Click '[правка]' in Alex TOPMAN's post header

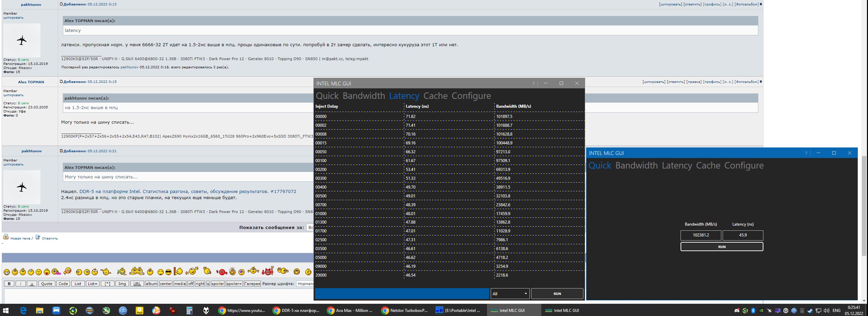[x=694, y=82]
